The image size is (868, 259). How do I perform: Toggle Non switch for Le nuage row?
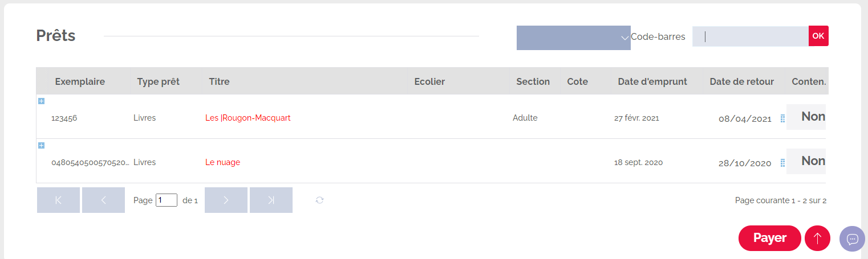coord(806,161)
